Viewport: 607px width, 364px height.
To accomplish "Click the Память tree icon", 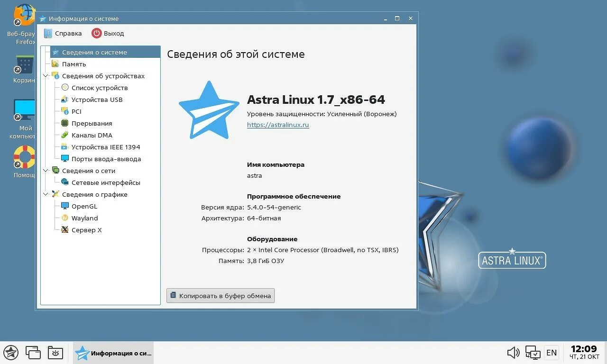I will (55, 64).
